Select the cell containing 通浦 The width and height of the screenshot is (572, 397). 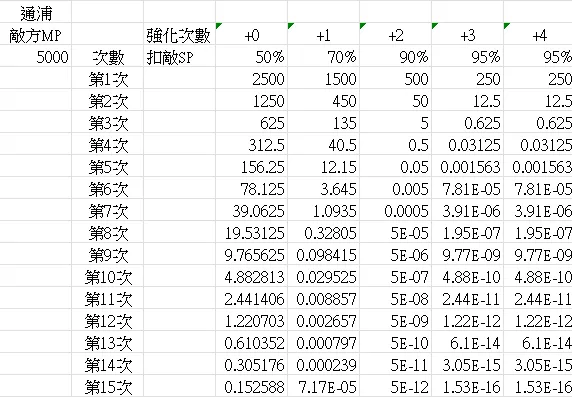pos(36,12)
